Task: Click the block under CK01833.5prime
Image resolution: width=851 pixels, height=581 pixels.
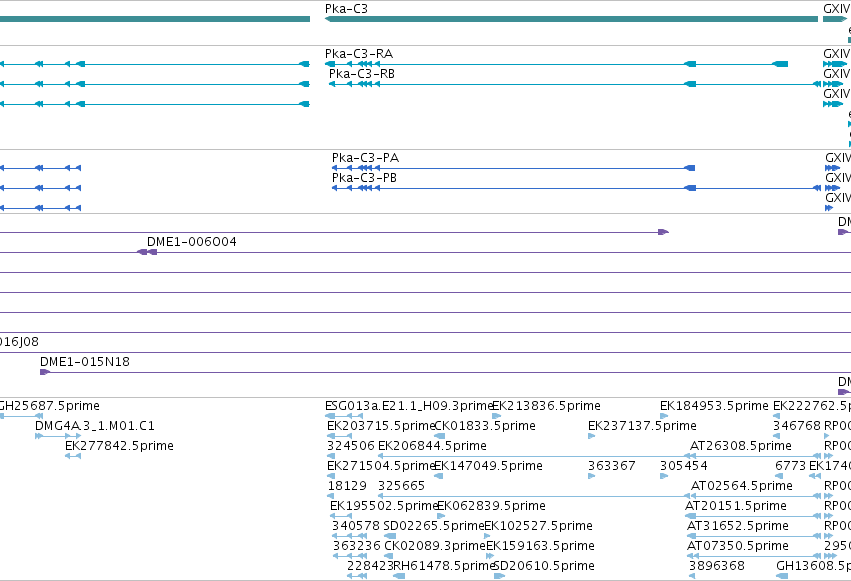Action: [x=440, y=436]
